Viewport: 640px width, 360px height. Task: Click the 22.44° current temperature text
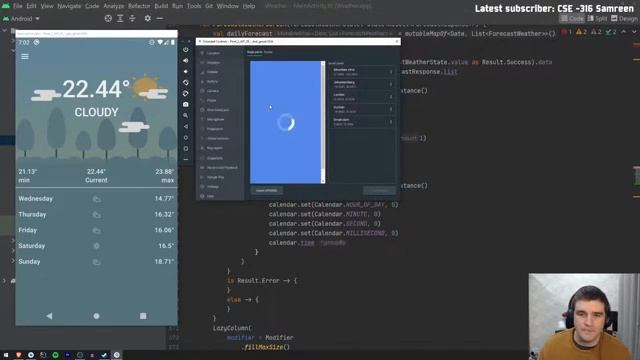(x=96, y=89)
